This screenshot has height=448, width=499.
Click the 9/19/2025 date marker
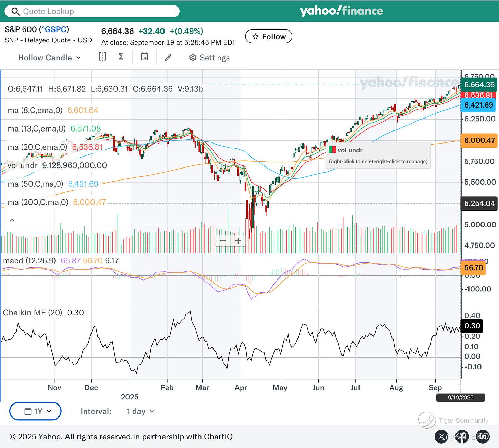coord(461,397)
